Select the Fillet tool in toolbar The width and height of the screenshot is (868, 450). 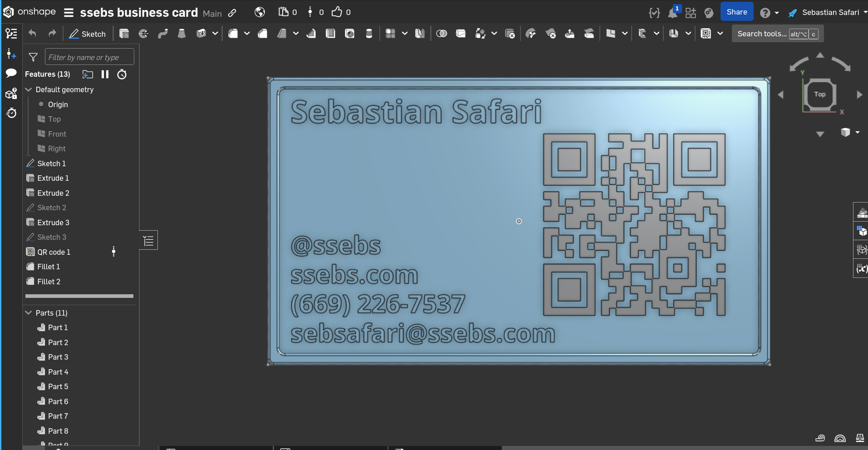pyautogui.click(x=233, y=34)
